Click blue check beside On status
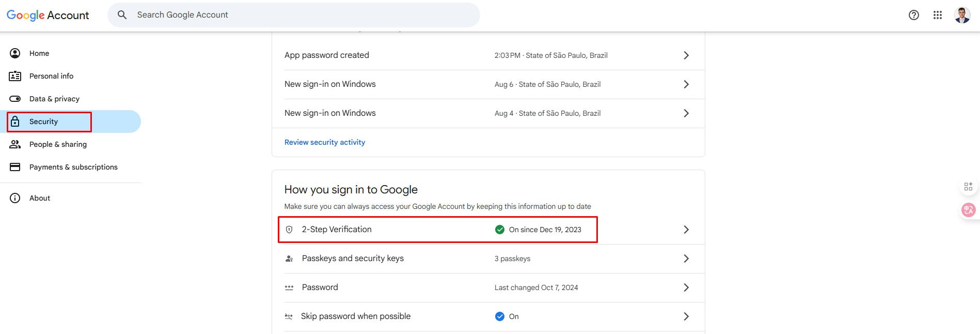The width and height of the screenshot is (980, 334). (500, 316)
